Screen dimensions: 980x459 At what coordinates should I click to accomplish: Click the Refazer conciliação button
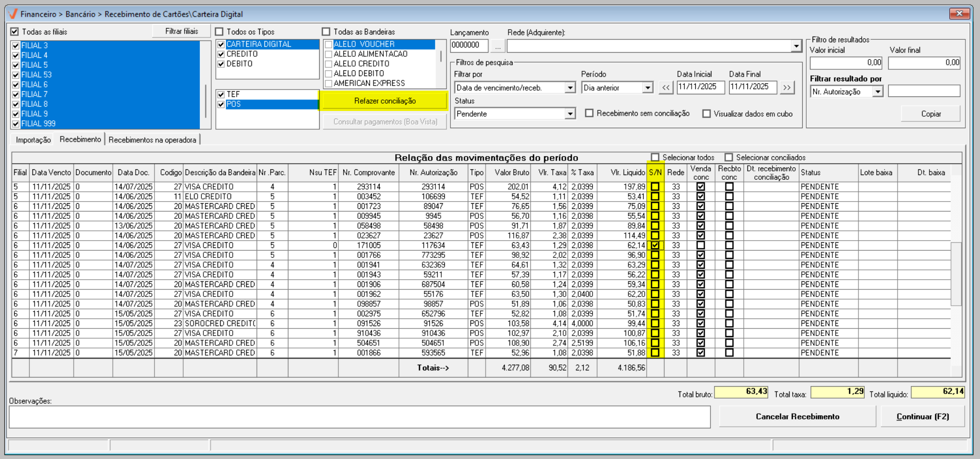(x=385, y=101)
